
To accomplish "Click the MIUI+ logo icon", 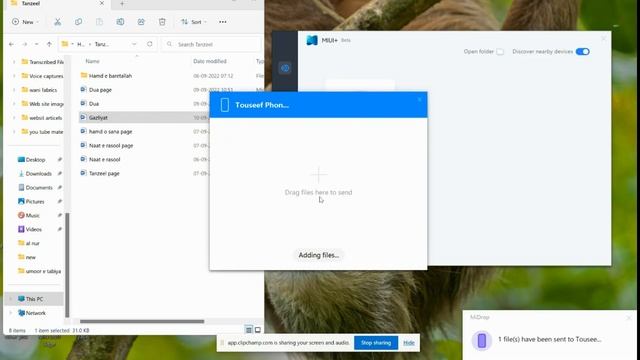I will [312, 40].
